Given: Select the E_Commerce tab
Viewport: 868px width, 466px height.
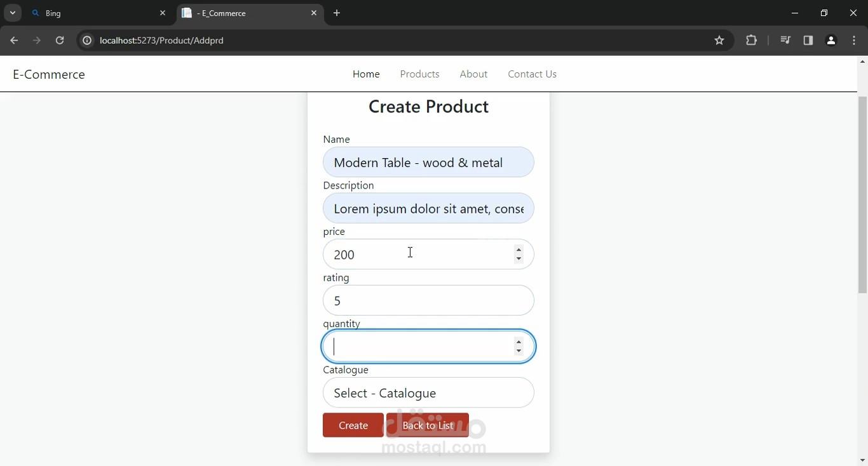Looking at the screenshot, I should point(250,13).
